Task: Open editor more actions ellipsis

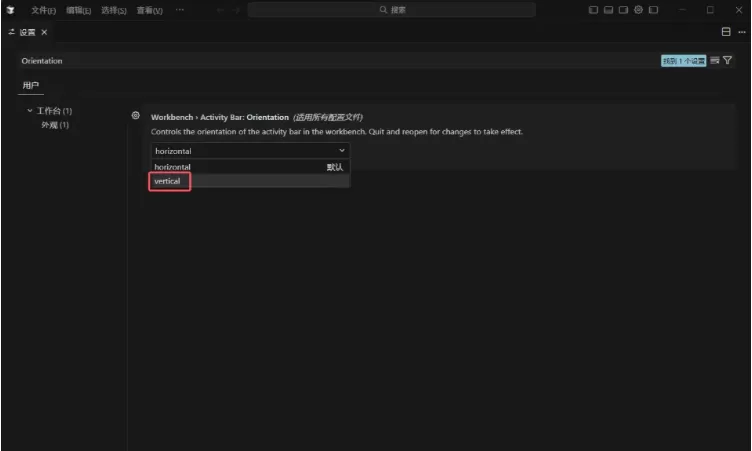Action: tap(741, 32)
